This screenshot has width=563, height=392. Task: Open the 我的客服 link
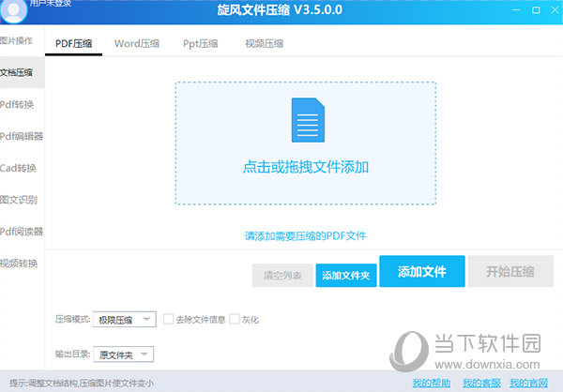[481, 383]
